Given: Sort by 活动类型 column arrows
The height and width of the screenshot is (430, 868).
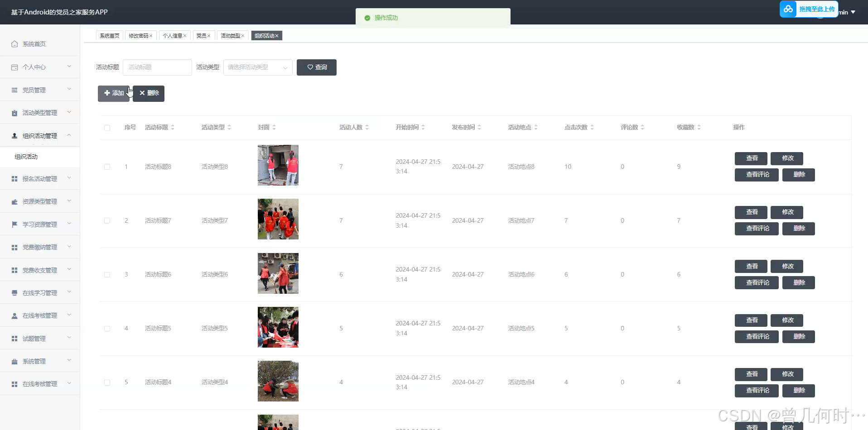Looking at the screenshot, I should point(229,128).
